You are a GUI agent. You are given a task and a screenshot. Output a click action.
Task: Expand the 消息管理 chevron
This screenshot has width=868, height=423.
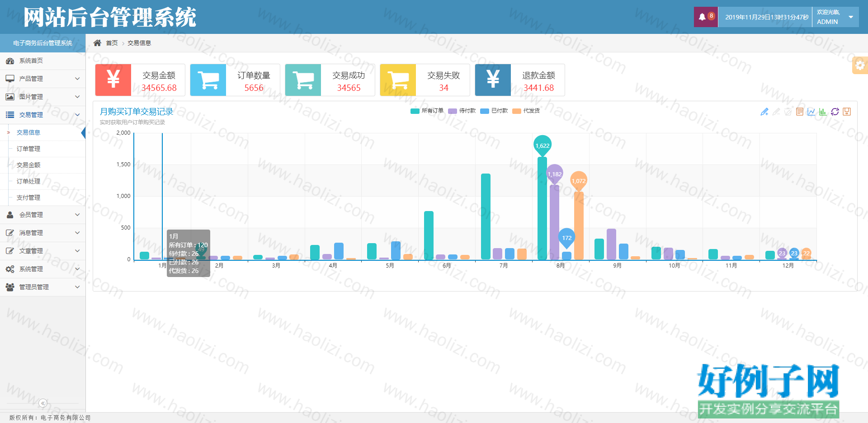click(x=77, y=233)
